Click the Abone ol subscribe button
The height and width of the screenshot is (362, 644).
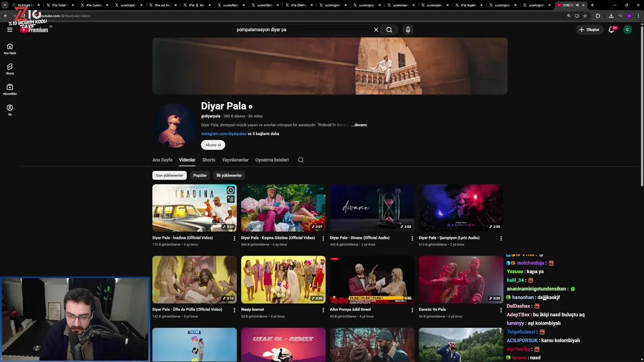pos(213,145)
